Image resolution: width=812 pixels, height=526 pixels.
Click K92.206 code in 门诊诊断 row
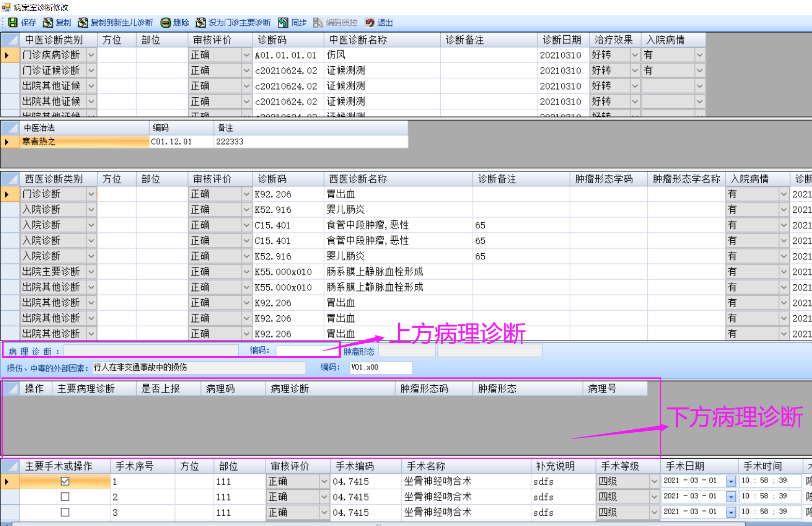288,194
